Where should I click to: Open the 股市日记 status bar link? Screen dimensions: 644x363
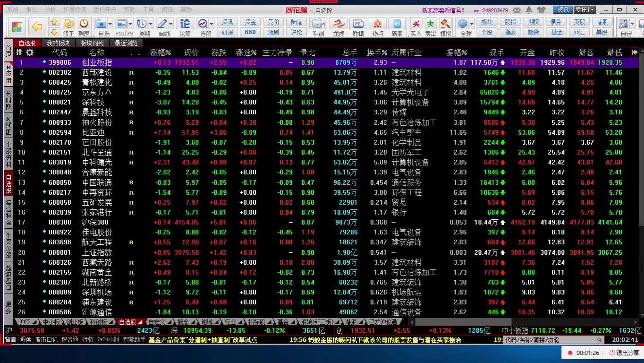point(46,339)
